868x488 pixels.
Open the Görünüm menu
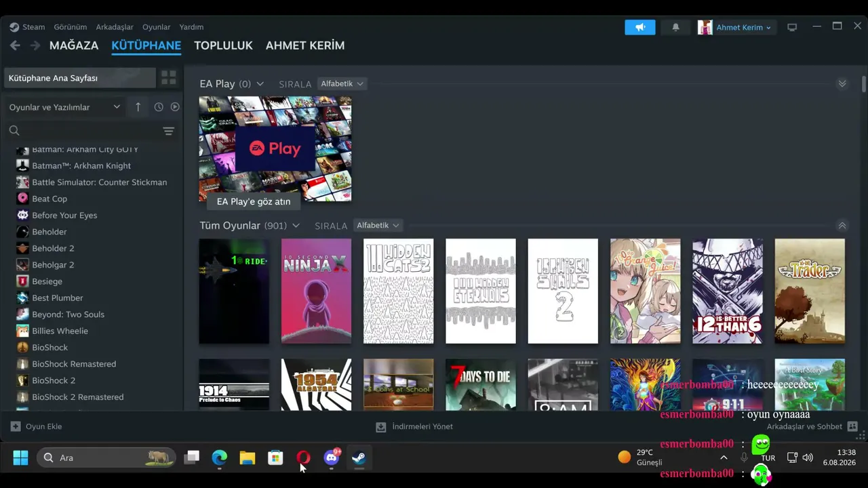(x=71, y=27)
